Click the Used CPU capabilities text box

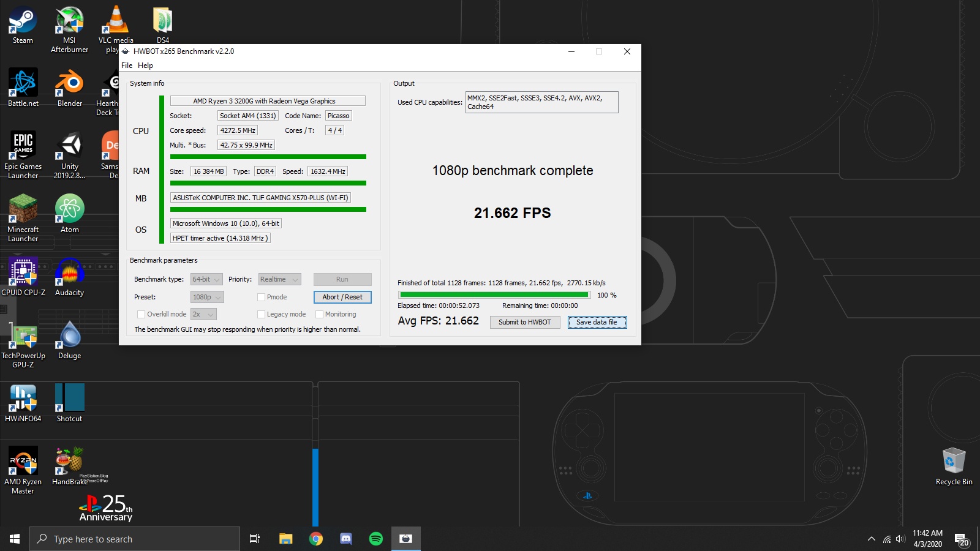pos(541,102)
